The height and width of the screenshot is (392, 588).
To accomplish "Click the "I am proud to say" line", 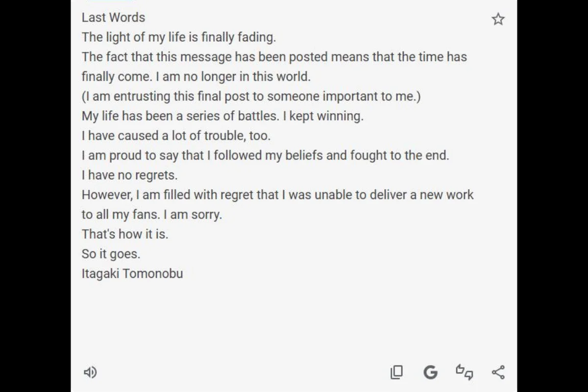I will point(265,155).
